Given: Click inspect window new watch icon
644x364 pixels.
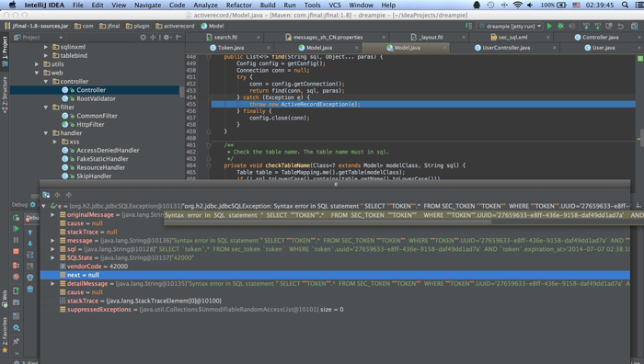Looking at the screenshot, I should (46, 195).
